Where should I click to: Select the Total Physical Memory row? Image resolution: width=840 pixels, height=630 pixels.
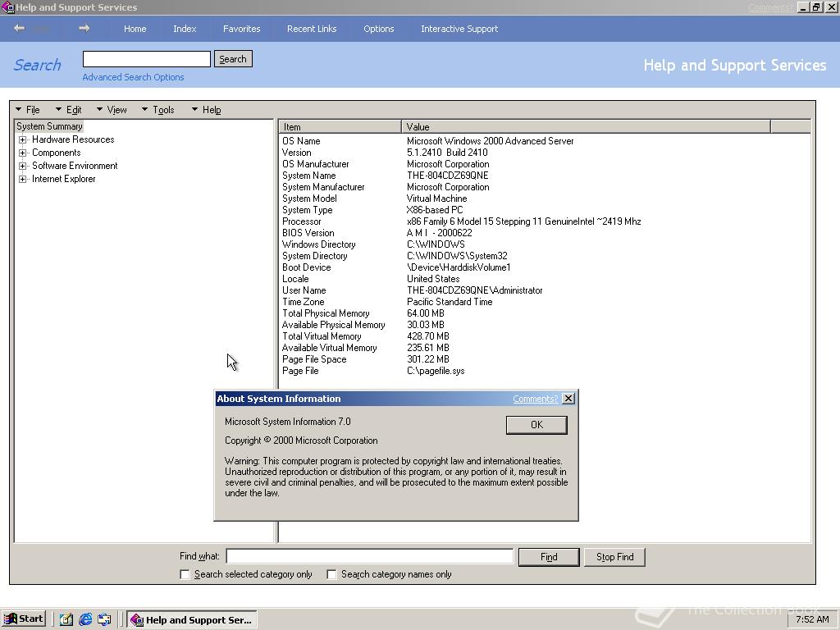coord(326,313)
